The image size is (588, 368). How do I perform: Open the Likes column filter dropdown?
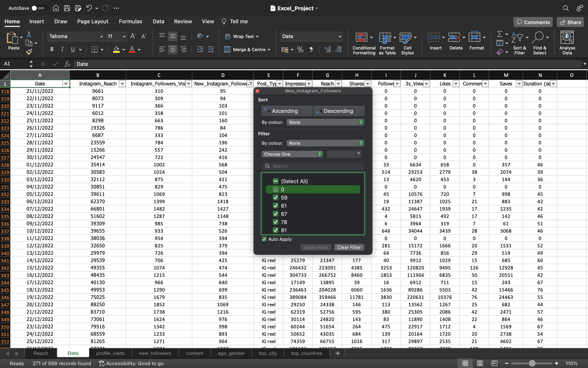456,84
